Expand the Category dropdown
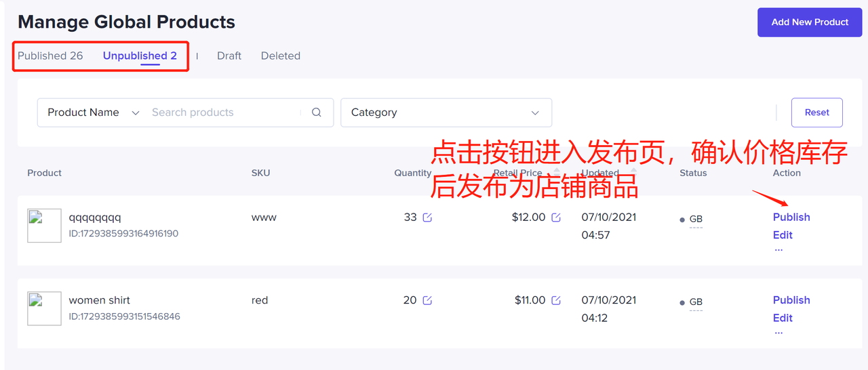This screenshot has width=868, height=370. point(446,112)
